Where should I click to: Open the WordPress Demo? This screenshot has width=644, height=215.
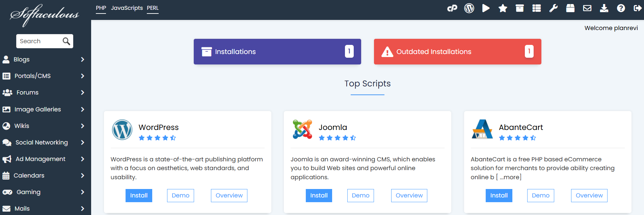[x=181, y=195]
